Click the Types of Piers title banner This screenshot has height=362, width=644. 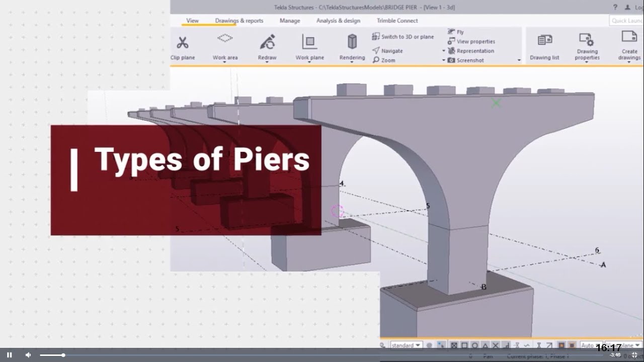click(186, 180)
